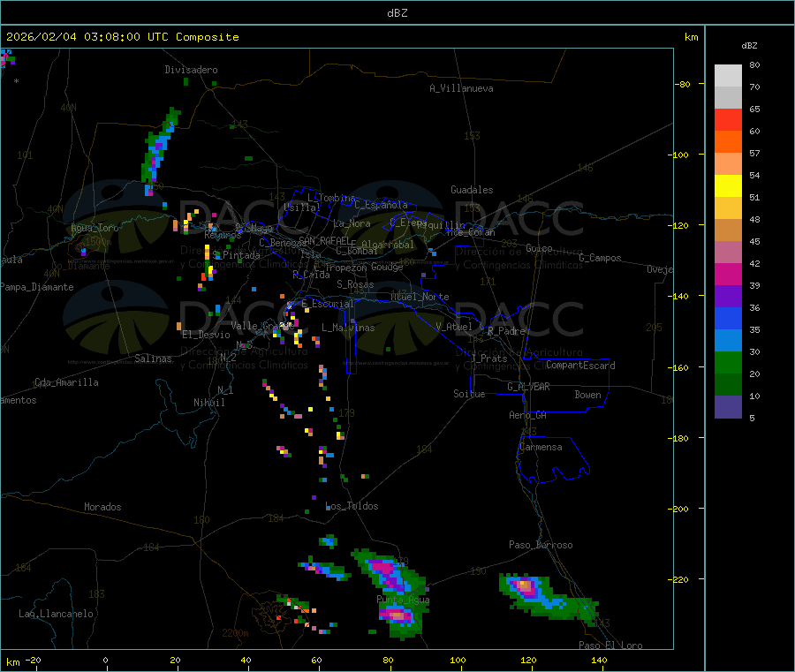The height and width of the screenshot is (672, 795).
Task: Click the E_Escorial map label
Action: tap(328, 304)
